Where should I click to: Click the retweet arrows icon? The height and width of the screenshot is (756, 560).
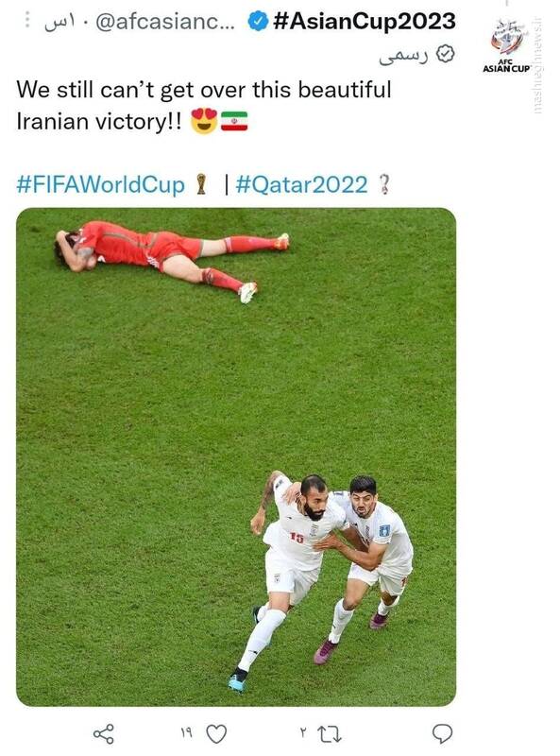tap(330, 734)
